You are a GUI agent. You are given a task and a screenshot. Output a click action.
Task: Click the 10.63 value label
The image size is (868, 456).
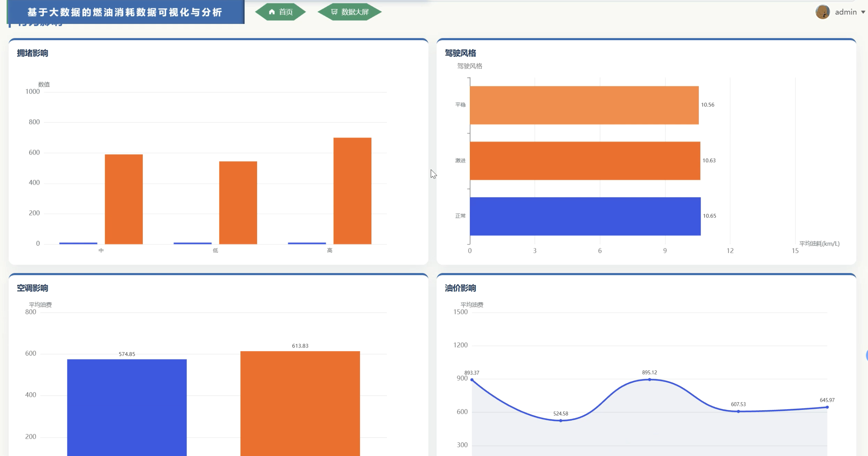[709, 160]
